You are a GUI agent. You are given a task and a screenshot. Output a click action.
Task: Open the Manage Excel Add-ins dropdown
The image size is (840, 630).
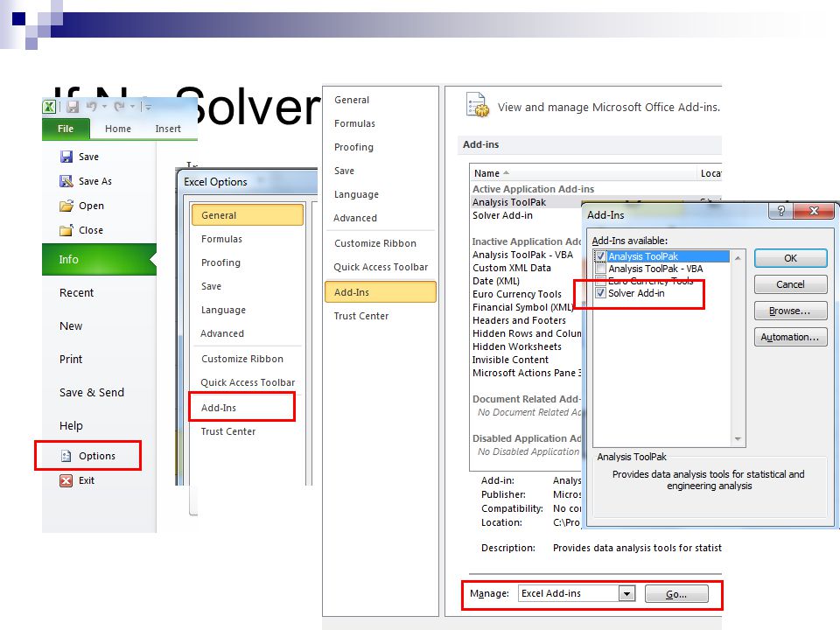[626, 593]
